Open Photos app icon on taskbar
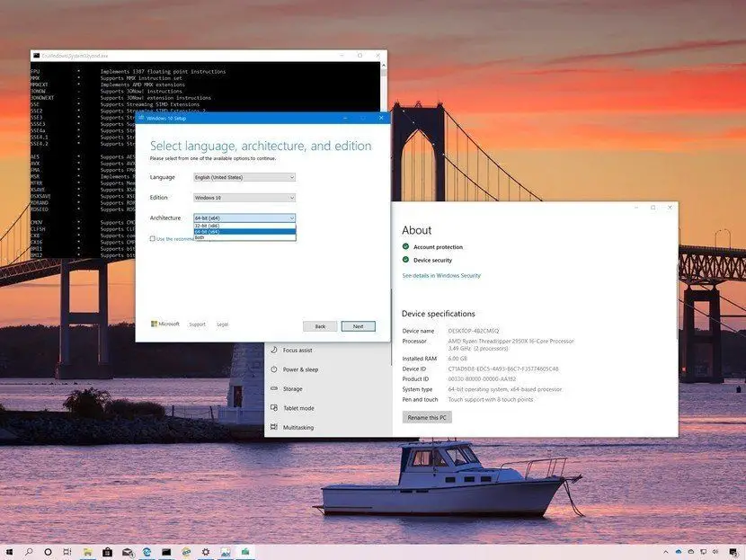746x560 pixels. tap(226, 552)
